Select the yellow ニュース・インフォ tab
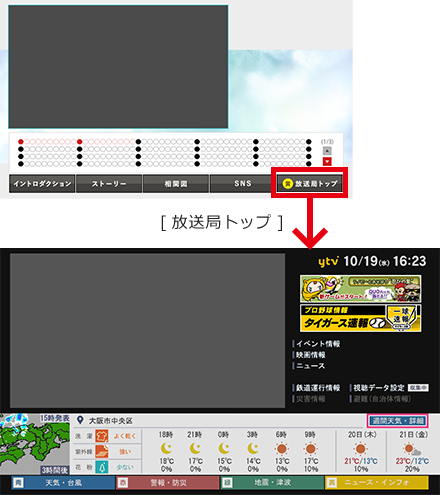This screenshot has width=440, height=495. point(377,482)
